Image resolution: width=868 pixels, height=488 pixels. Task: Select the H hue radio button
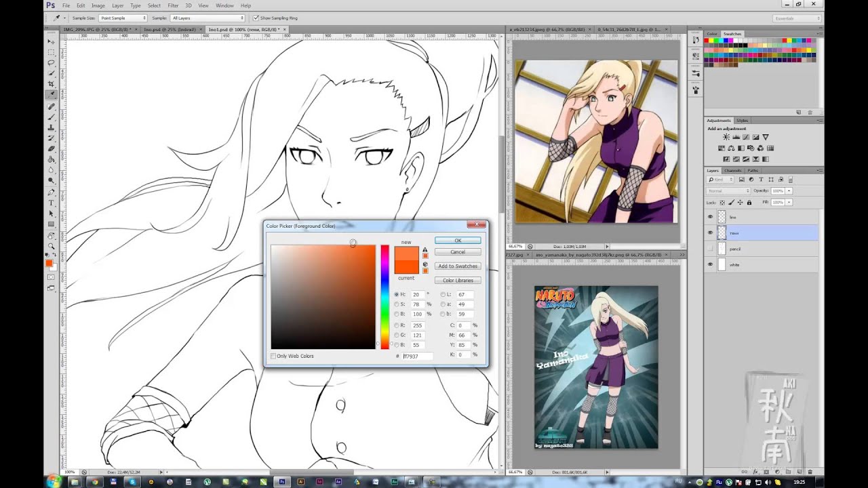[397, 294]
